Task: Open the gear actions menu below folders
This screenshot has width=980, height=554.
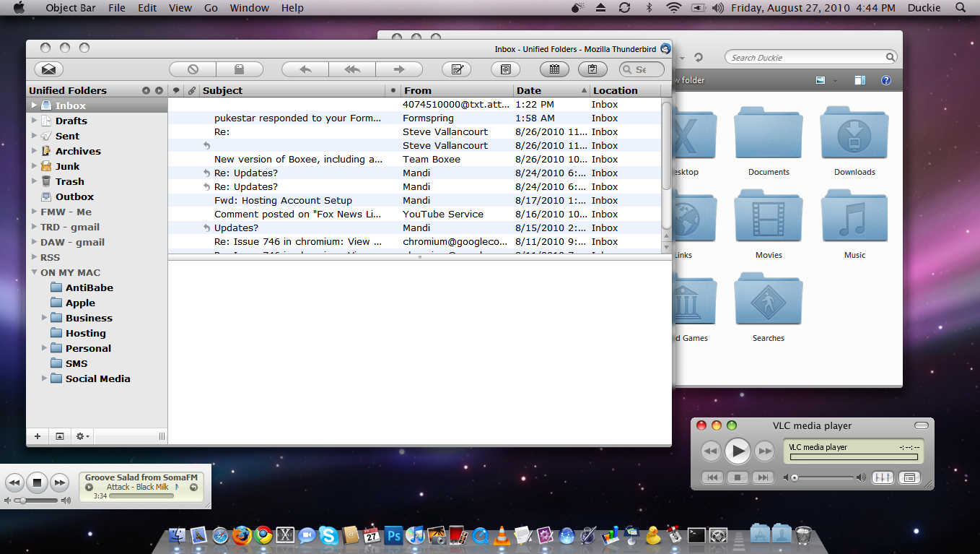Action: [83, 436]
